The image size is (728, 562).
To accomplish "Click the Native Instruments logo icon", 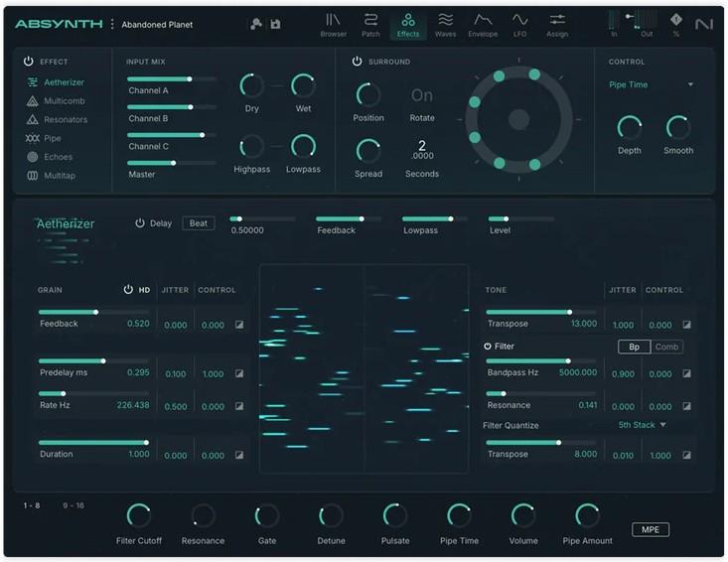I will (704, 24).
